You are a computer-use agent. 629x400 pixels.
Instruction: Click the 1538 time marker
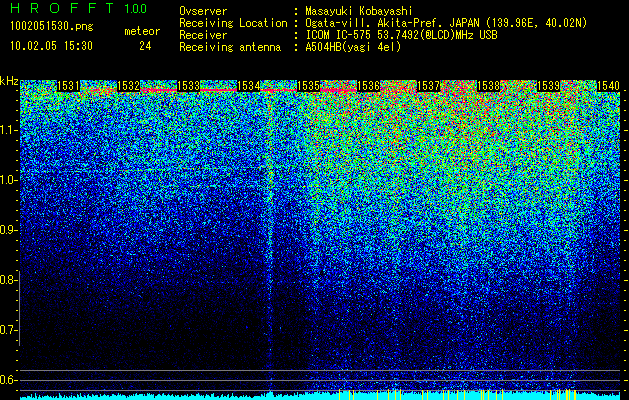[x=488, y=86]
